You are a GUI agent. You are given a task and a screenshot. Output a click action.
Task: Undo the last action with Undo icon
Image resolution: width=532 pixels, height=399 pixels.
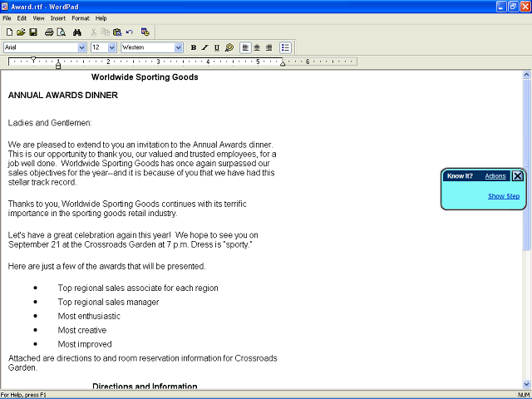point(130,32)
